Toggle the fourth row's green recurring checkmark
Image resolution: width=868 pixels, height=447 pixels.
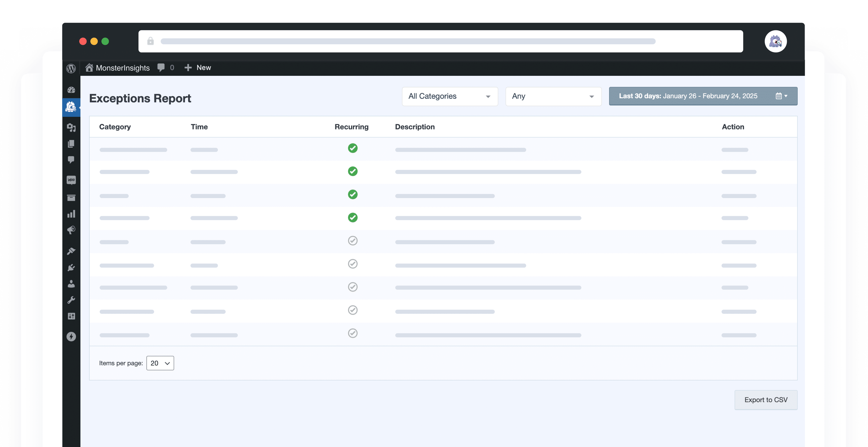click(352, 218)
